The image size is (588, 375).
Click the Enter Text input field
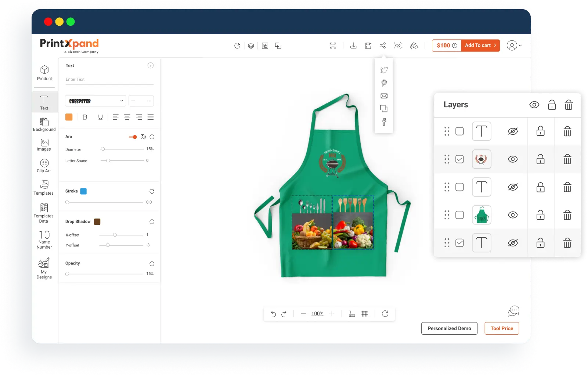[x=109, y=80]
